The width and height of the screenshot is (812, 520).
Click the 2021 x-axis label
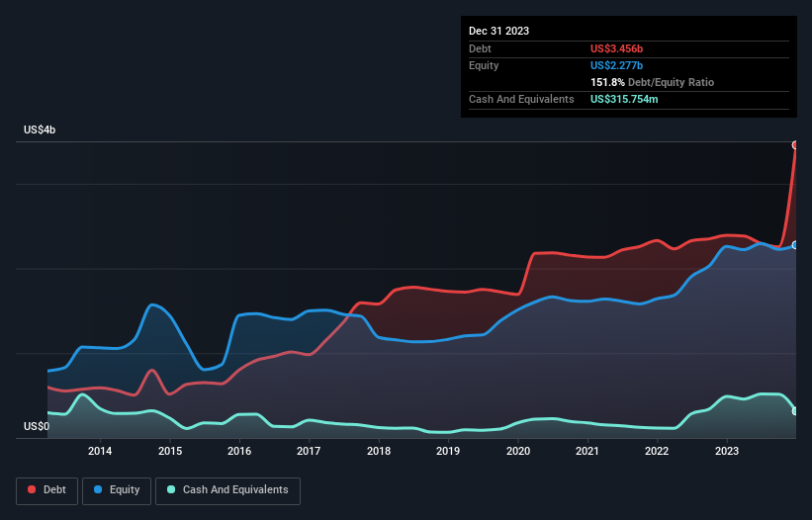(587, 451)
